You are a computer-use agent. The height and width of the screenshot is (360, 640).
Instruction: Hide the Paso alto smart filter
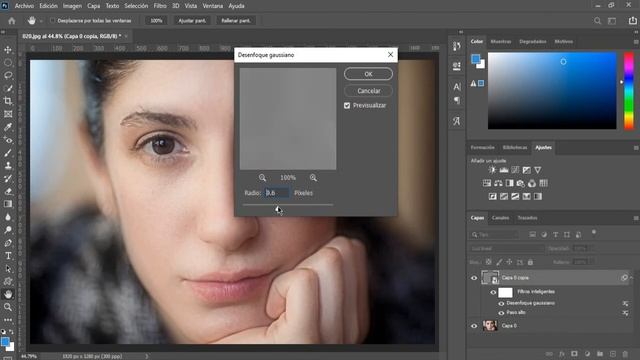(501, 313)
